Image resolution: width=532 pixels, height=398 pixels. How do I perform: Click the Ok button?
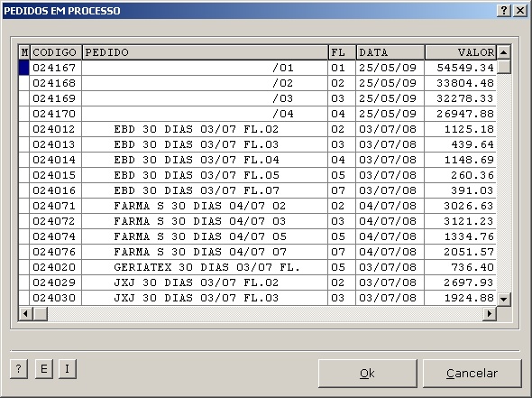tap(368, 374)
